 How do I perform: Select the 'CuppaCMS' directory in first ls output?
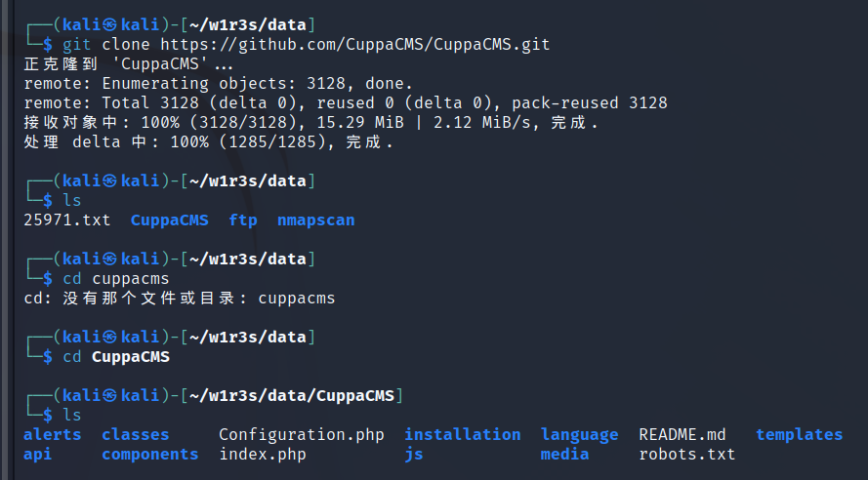click(x=169, y=220)
